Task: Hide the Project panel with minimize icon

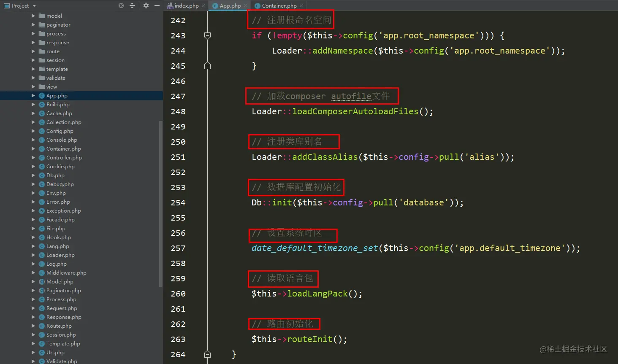Action: [x=157, y=5]
